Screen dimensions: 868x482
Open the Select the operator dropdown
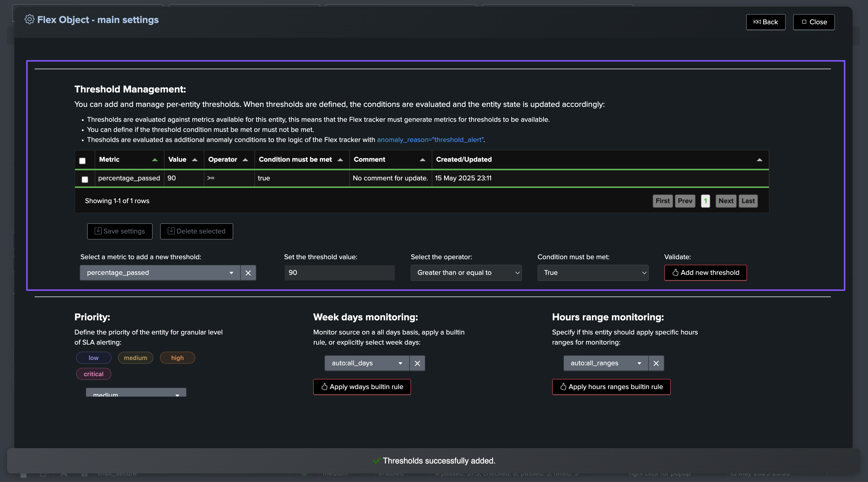click(466, 273)
